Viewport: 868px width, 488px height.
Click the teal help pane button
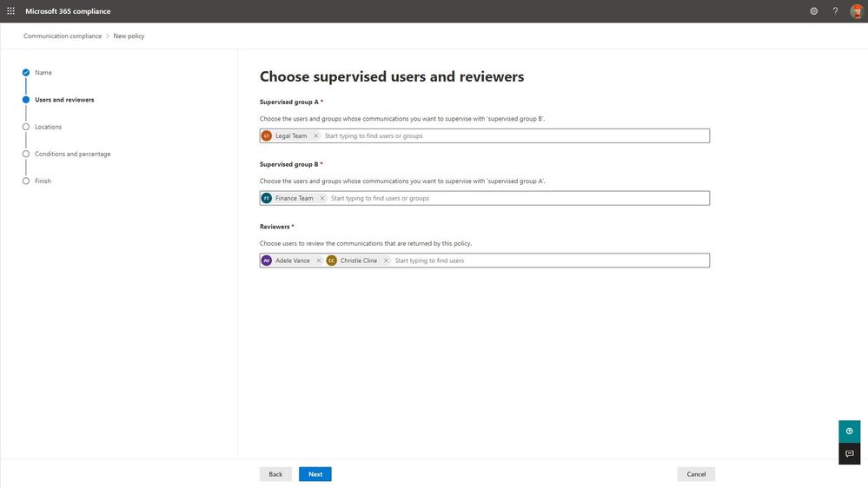tap(849, 431)
